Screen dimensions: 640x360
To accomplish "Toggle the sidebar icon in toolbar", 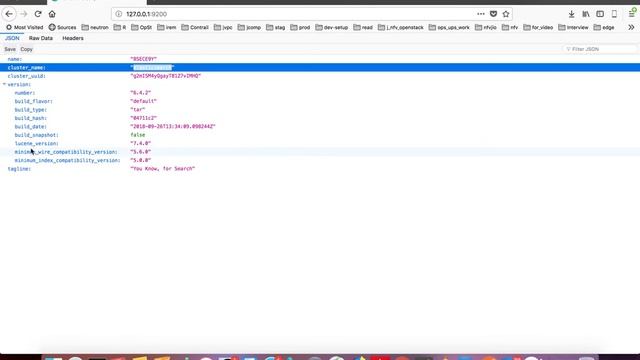I will 600,14.
